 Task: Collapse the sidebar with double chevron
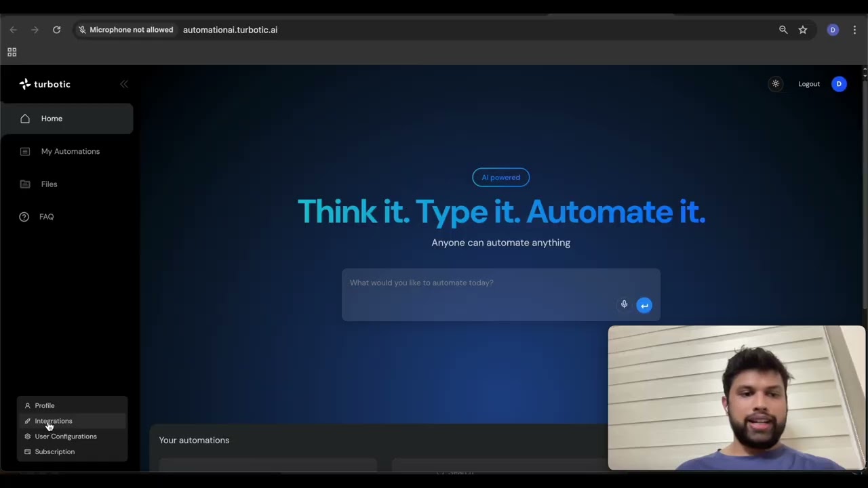tap(124, 84)
